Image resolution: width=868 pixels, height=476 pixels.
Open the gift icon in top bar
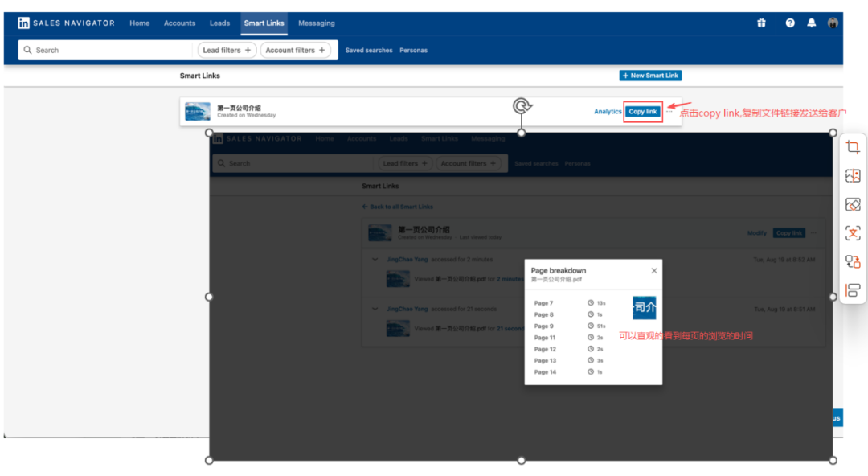[x=762, y=23]
